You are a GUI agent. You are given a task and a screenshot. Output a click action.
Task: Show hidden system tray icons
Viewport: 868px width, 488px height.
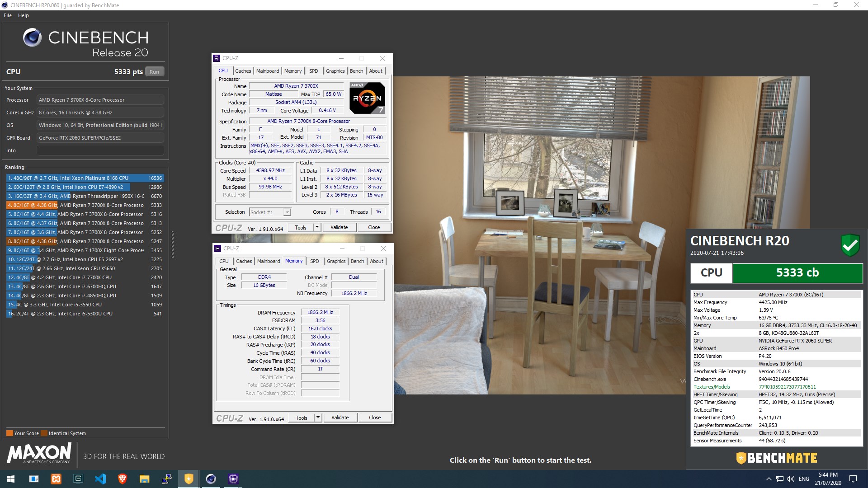coord(769,479)
